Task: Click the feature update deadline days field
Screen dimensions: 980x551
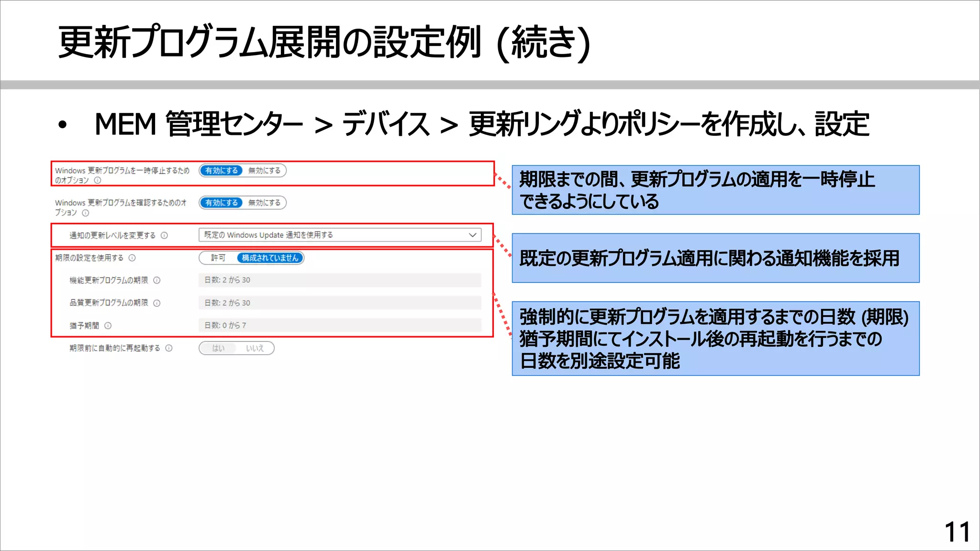Action: pyautogui.click(x=340, y=280)
